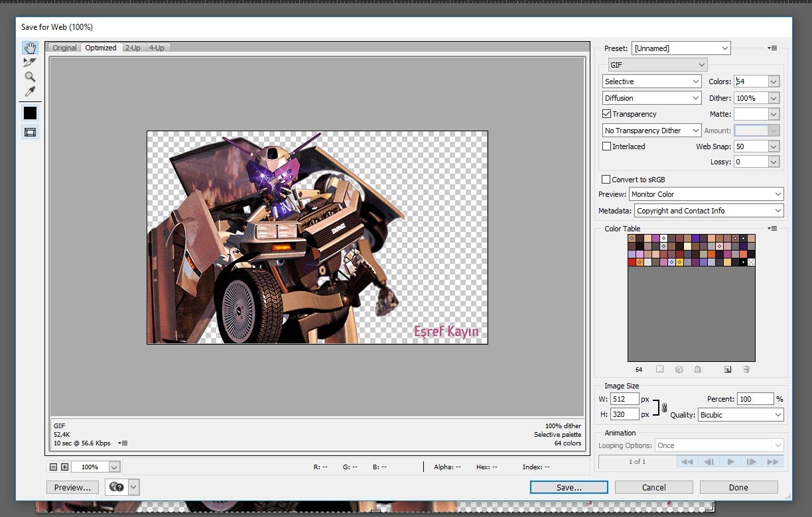Expand the Lossy value dropdown arrow
This screenshot has height=517, width=812.
pos(774,162)
